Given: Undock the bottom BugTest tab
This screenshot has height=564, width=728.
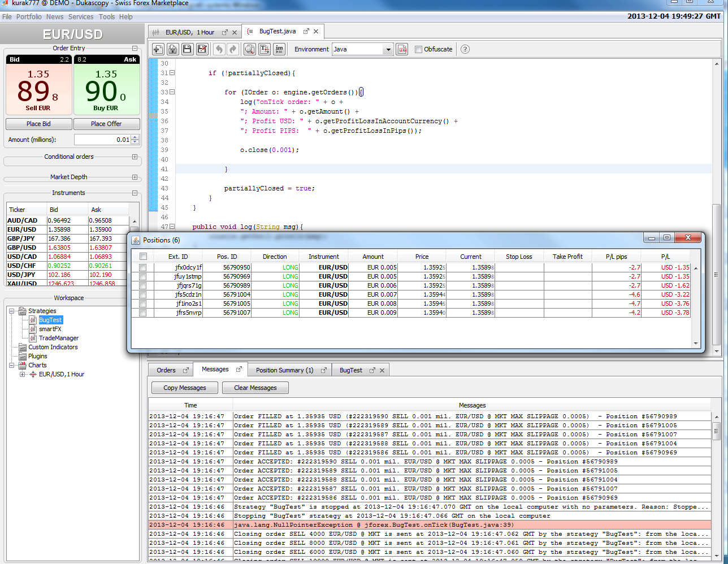Looking at the screenshot, I should pos(372,370).
